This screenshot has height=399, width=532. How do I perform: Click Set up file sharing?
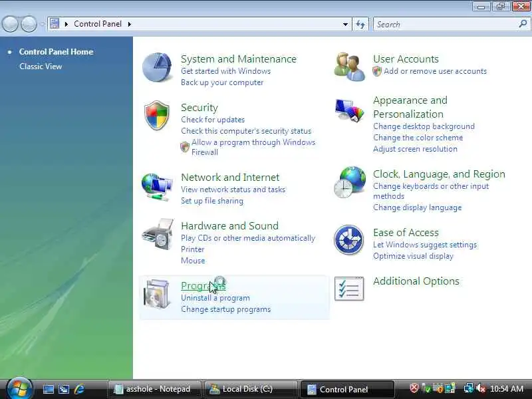click(212, 201)
